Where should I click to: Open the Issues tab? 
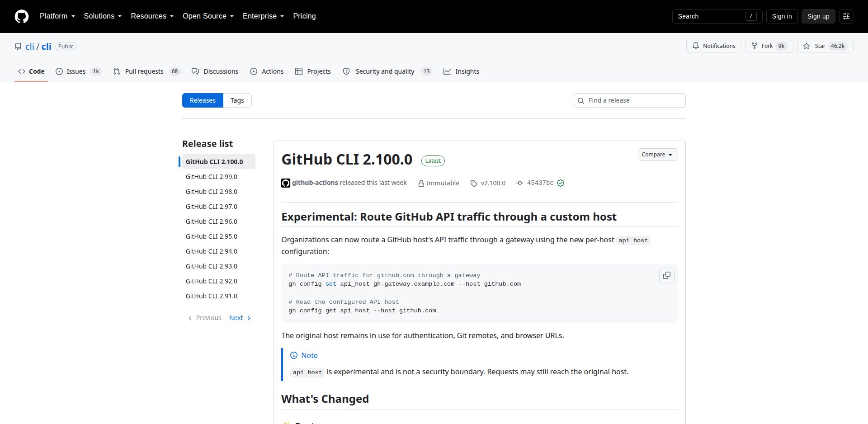click(x=79, y=71)
